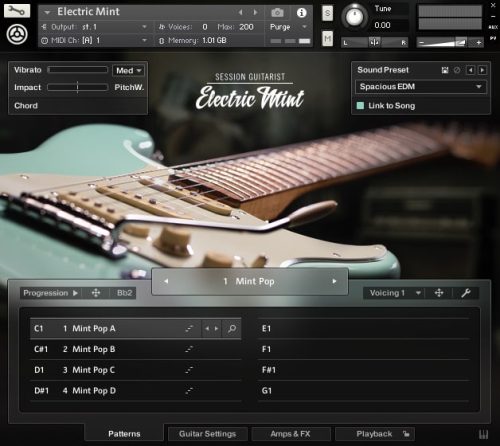Go to next Sound Preset

pyautogui.click(x=482, y=70)
